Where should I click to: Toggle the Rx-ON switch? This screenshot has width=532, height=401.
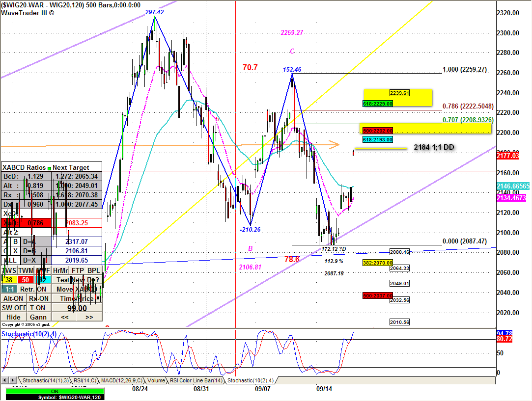39,298
